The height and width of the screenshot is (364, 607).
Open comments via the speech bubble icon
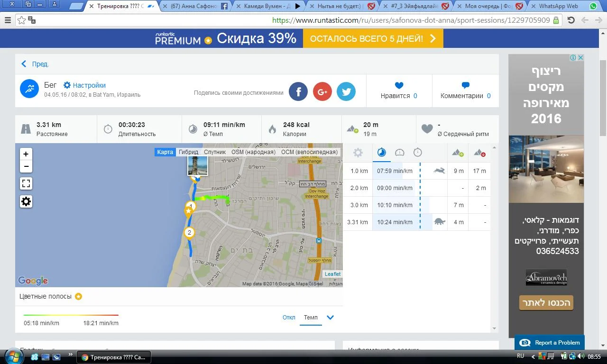[x=466, y=85]
